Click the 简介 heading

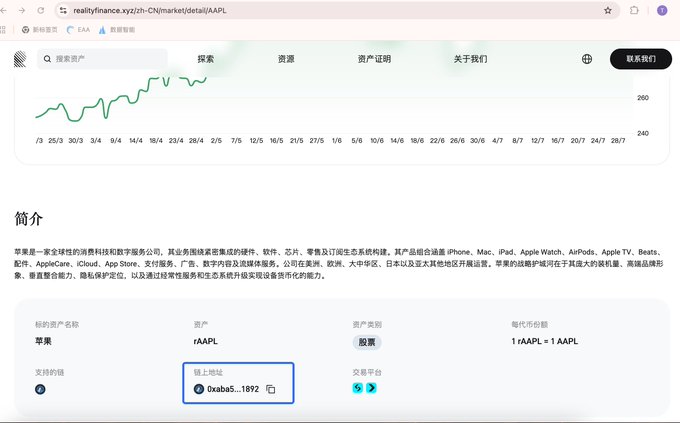(x=29, y=218)
